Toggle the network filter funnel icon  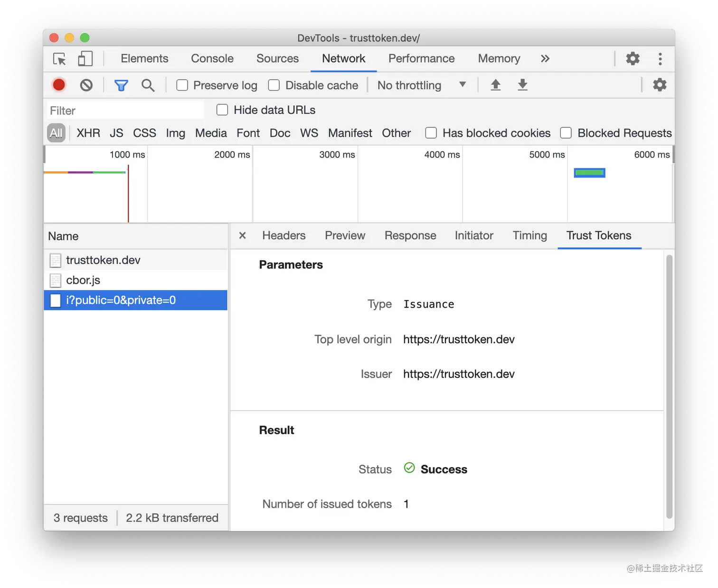pyautogui.click(x=121, y=85)
